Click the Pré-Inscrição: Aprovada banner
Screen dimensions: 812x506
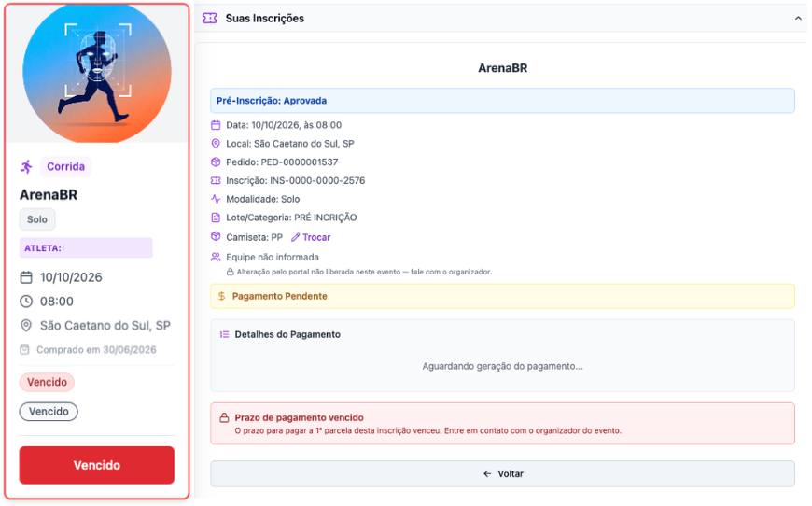pos(502,101)
